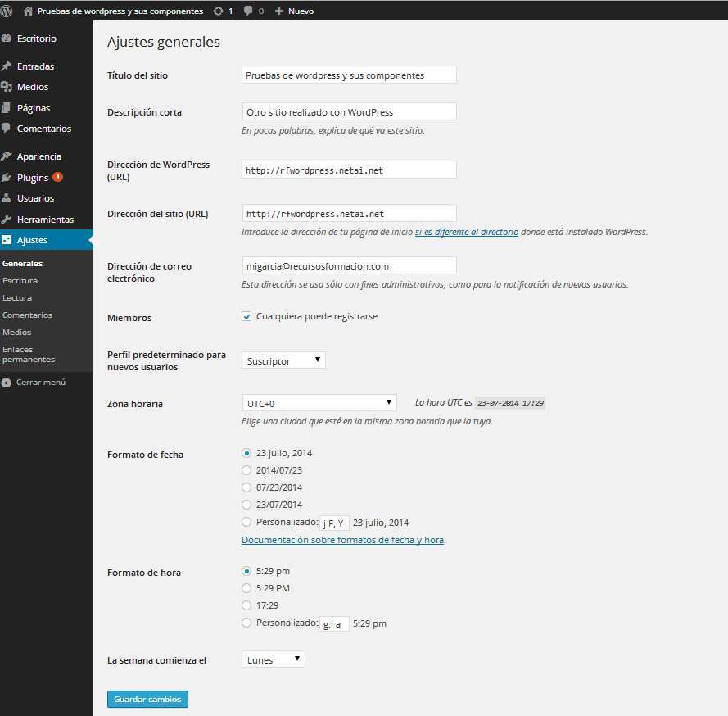Uncheck Cualquiera puede registrarse checkbox

coord(246,316)
